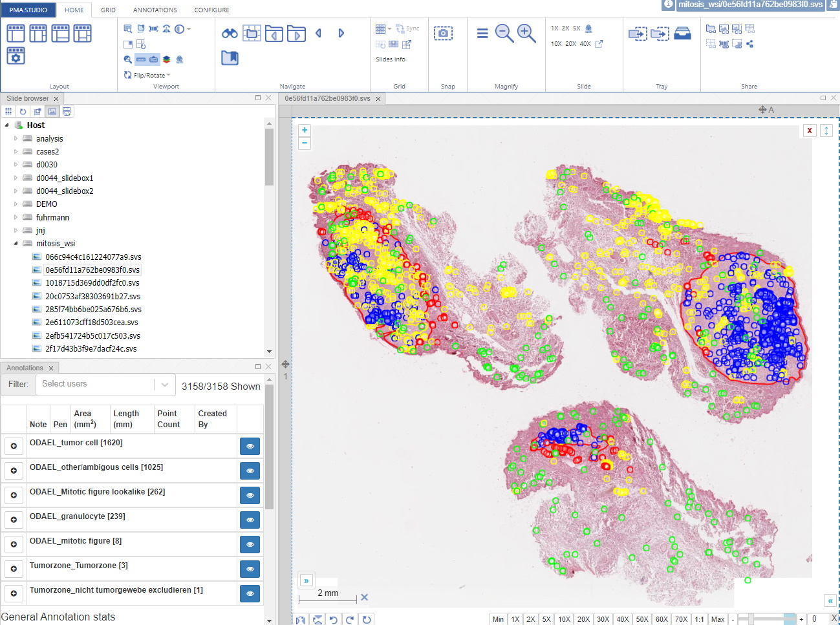Select slide 1018715d369dd0df2fc0.svs in tree
This screenshot has height=625, width=840.
(92, 283)
